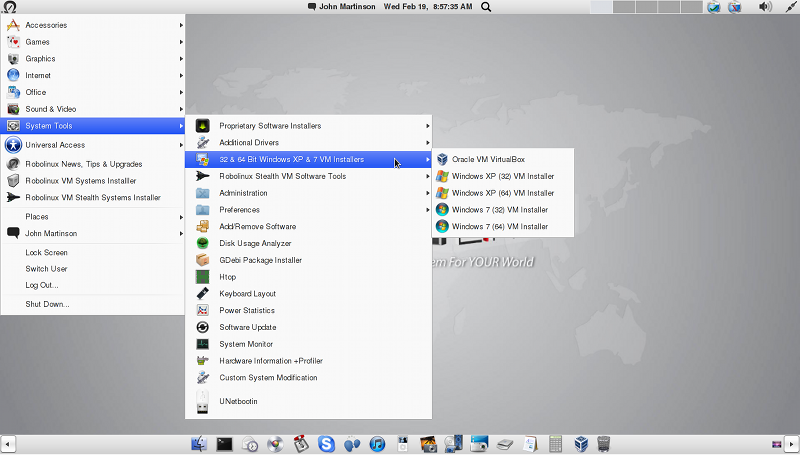Select 32 & 64 Bit Windows VM Installers

pos(308,160)
